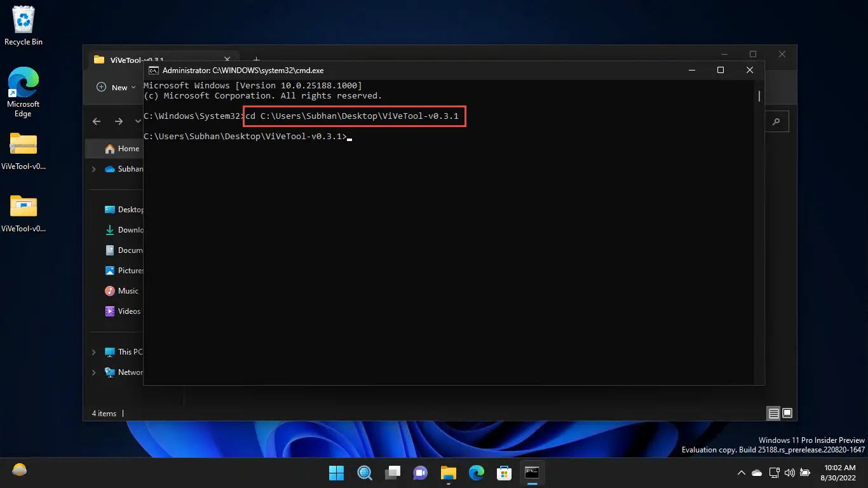Open the Chat app on the taskbar
Screen dimensions: 868x488
(x=421, y=473)
